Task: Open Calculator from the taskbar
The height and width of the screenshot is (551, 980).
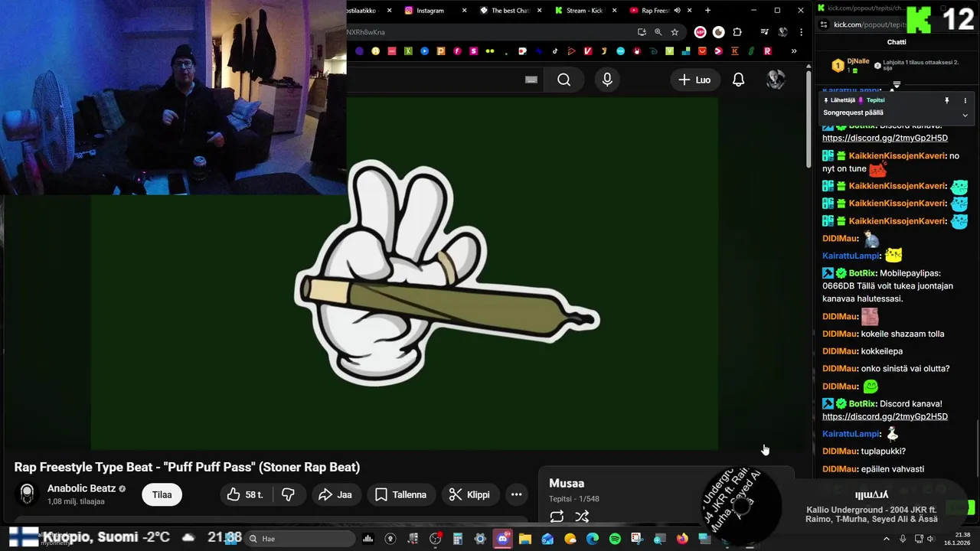Action: pyautogui.click(x=457, y=539)
